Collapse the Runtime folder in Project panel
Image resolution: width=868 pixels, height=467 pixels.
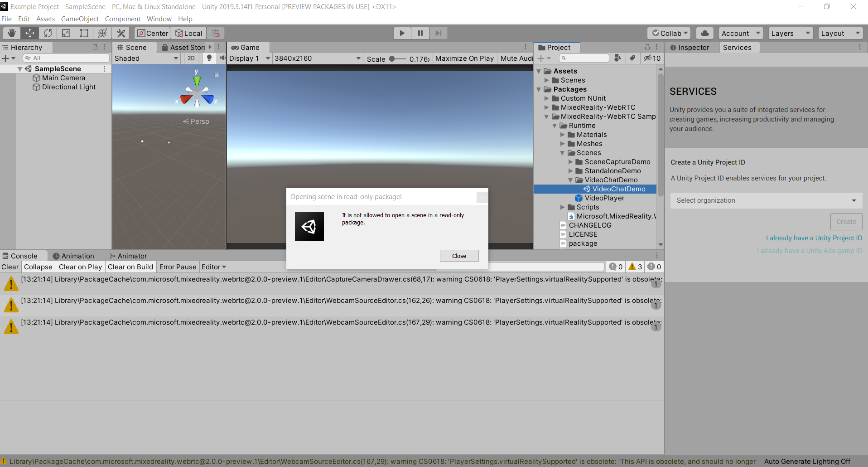click(x=555, y=126)
